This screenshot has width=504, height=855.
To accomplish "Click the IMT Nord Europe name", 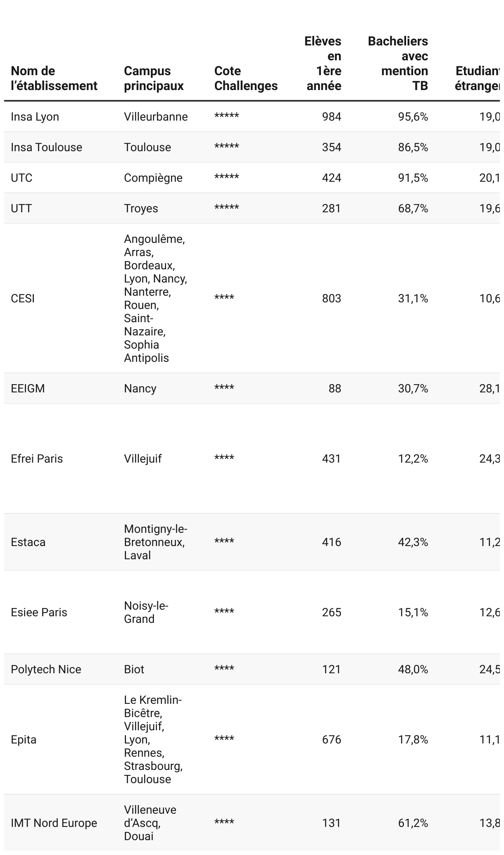I will tap(54, 823).
